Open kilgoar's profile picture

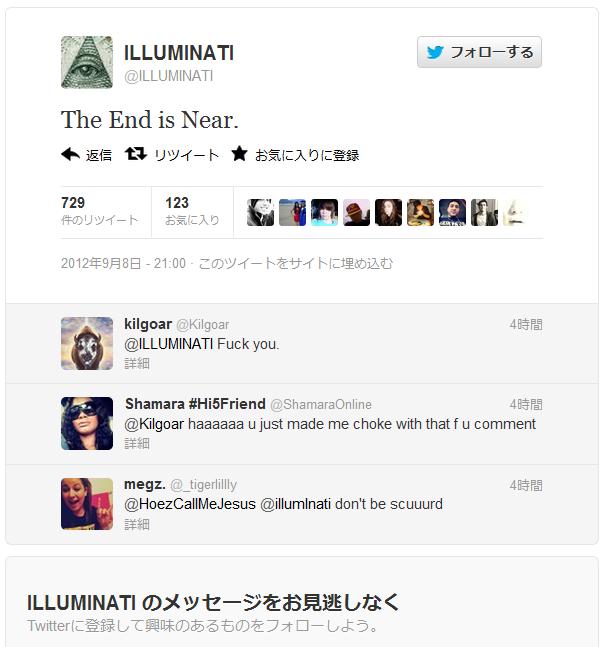[87, 343]
